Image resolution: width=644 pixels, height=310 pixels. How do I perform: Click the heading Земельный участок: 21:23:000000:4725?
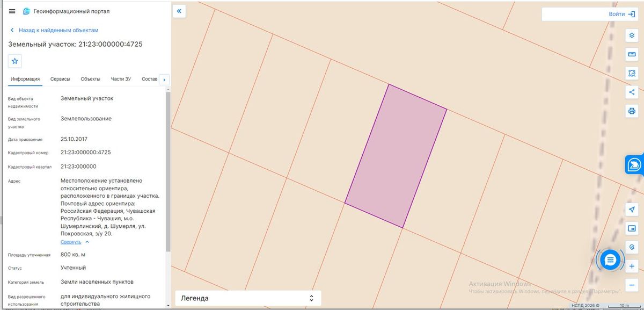[x=75, y=44]
